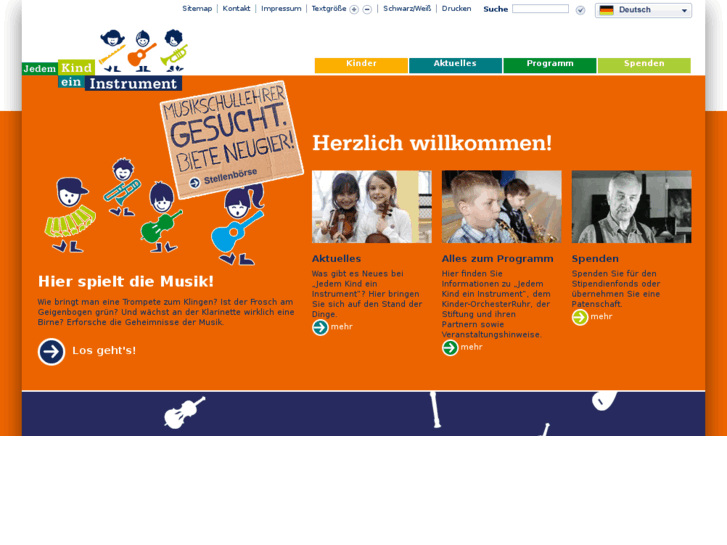Click the white cello silhouette in footer
727x545 pixels.
pos(184,412)
